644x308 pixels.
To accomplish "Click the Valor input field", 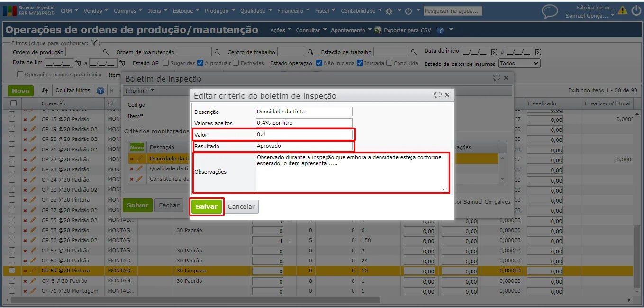I will tap(304, 135).
